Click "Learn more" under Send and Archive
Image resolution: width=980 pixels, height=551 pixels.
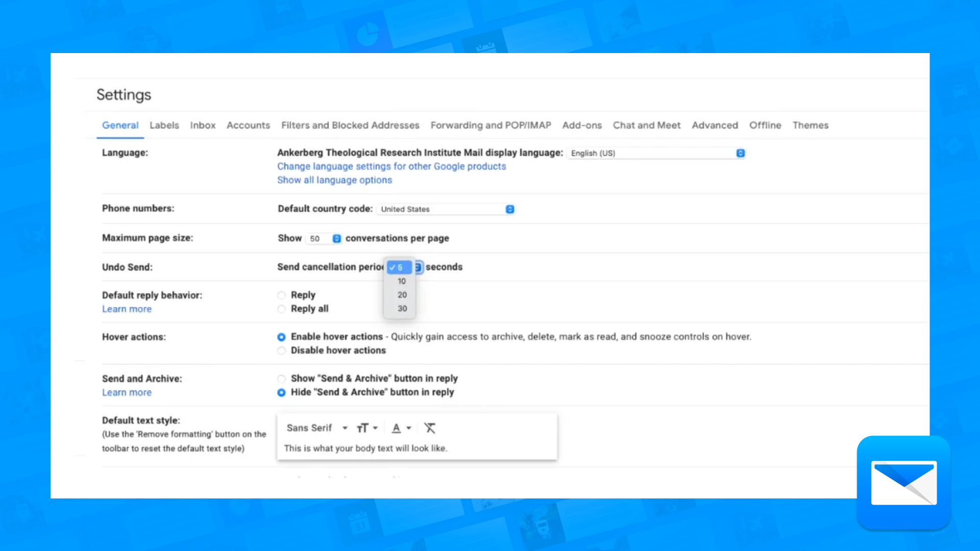tap(127, 392)
